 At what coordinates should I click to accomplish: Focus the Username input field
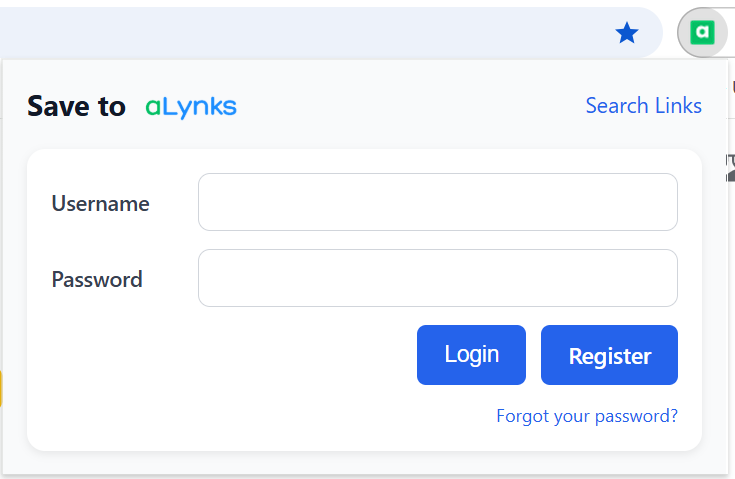click(438, 202)
